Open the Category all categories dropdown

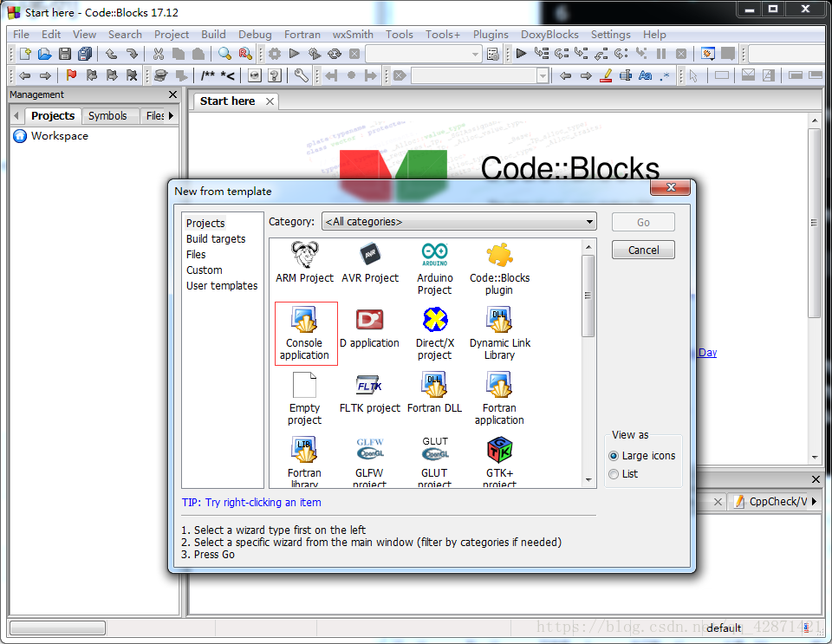pos(459,222)
